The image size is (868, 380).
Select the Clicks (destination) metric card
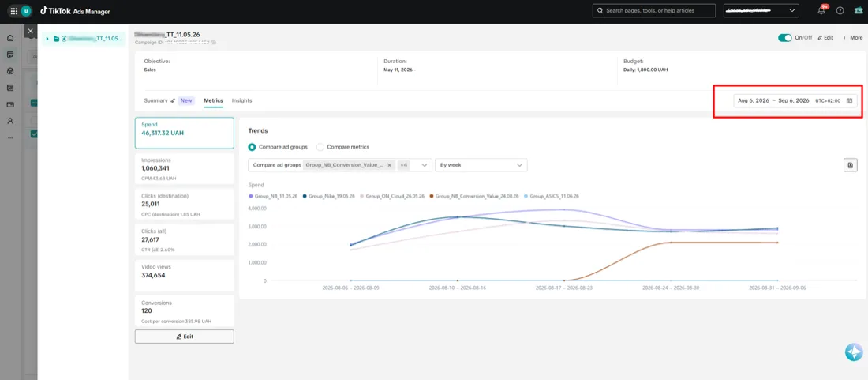pos(185,204)
